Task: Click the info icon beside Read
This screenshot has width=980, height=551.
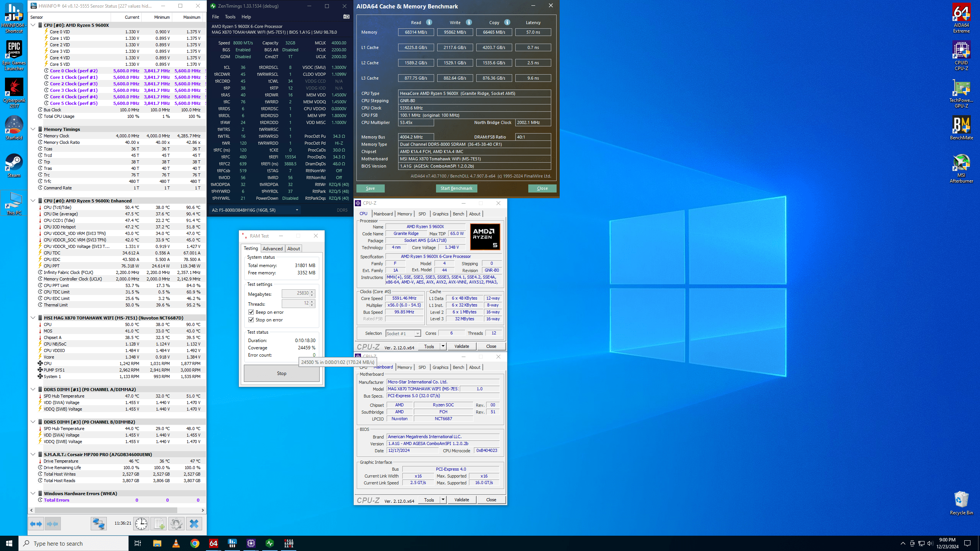Action: pyautogui.click(x=429, y=23)
